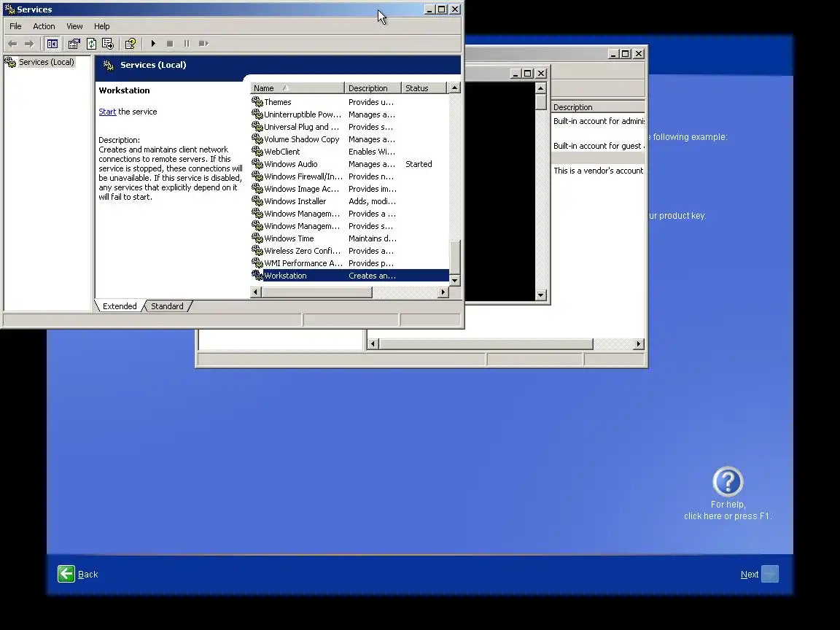840x630 pixels.
Task: Sort by the Status column header
Action: click(x=424, y=87)
